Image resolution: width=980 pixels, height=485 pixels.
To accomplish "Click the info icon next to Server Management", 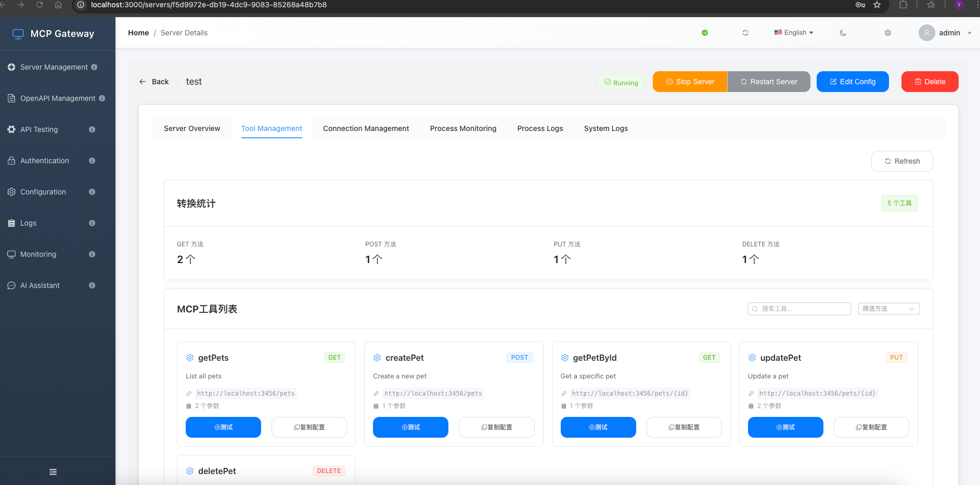I will [x=94, y=67].
